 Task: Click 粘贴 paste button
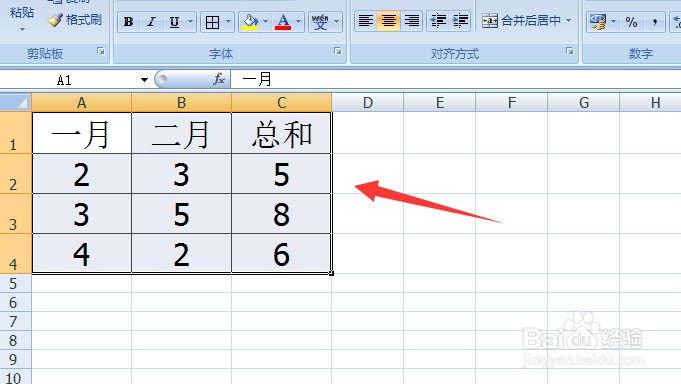point(22,12)
